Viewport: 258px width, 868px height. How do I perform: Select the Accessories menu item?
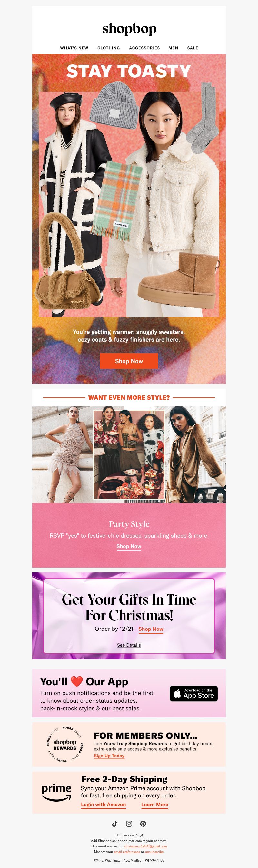pyautogui.click(x=144, y=48)
